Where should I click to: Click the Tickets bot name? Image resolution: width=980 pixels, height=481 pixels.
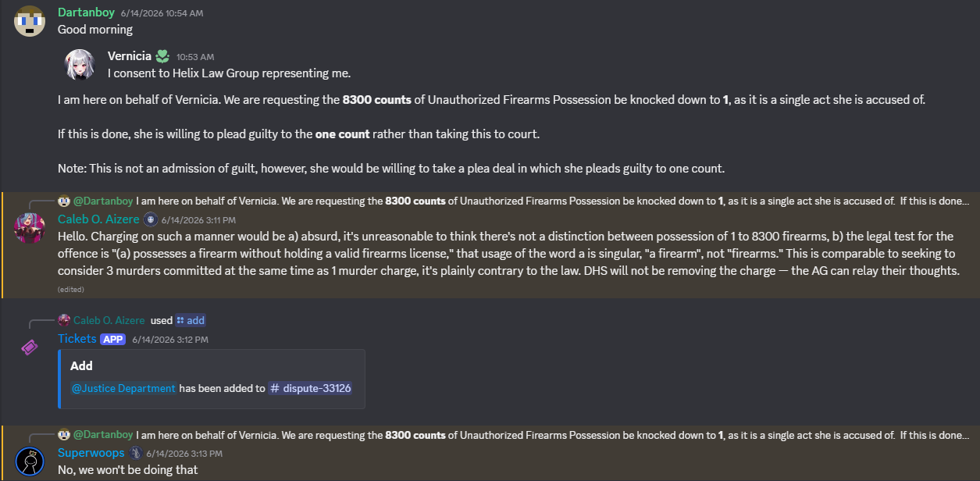pos(77,339)
